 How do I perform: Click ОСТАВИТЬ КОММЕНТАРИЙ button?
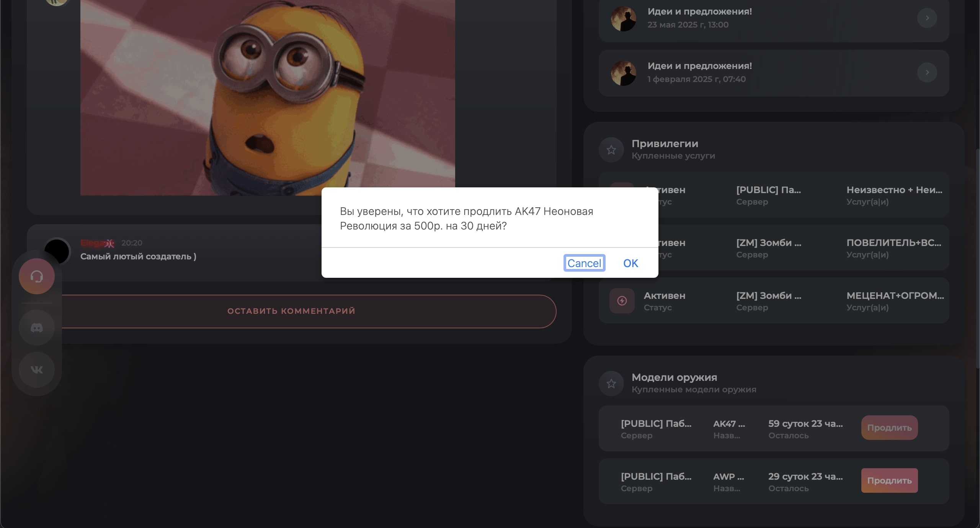292,311
